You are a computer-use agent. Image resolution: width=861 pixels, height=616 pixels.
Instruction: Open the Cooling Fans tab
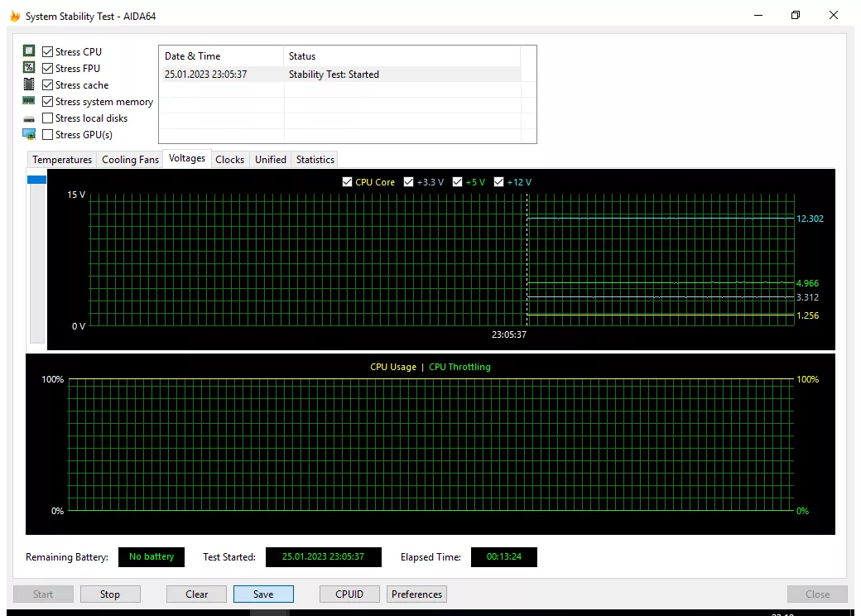click(130, 159)
